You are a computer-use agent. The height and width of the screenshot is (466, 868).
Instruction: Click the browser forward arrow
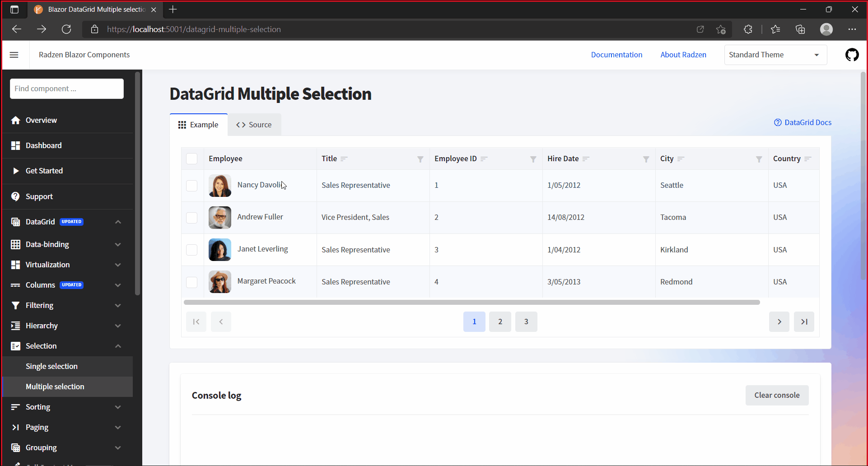pyautogui.click(x=42, y=29)
